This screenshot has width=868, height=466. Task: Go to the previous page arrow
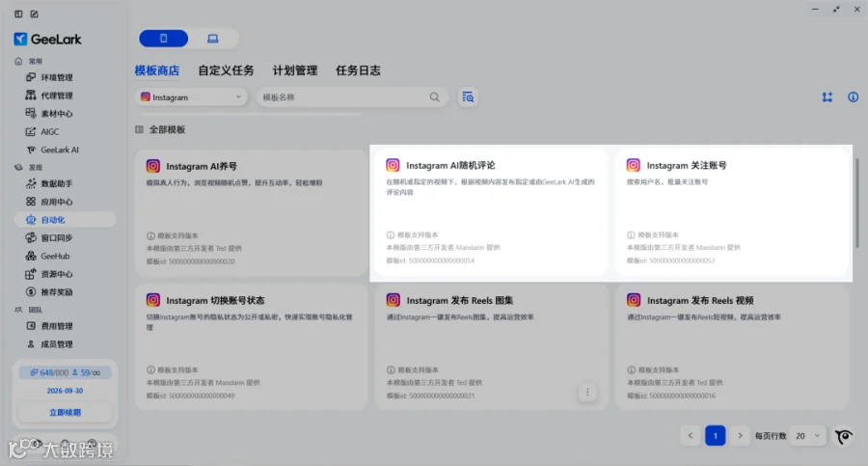pyautogui.click(x=691, y=436)
